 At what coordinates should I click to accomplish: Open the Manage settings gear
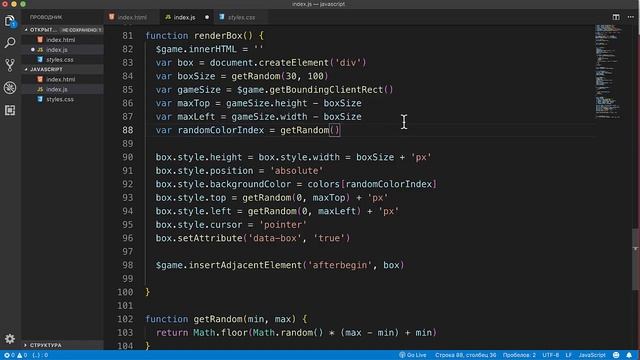[10, 338]
